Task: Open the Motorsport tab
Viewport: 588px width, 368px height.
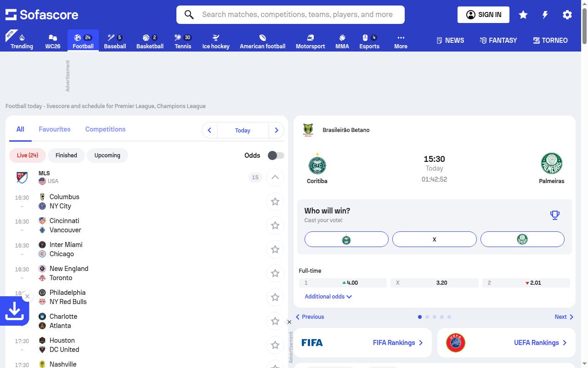Action: [310, 41]
